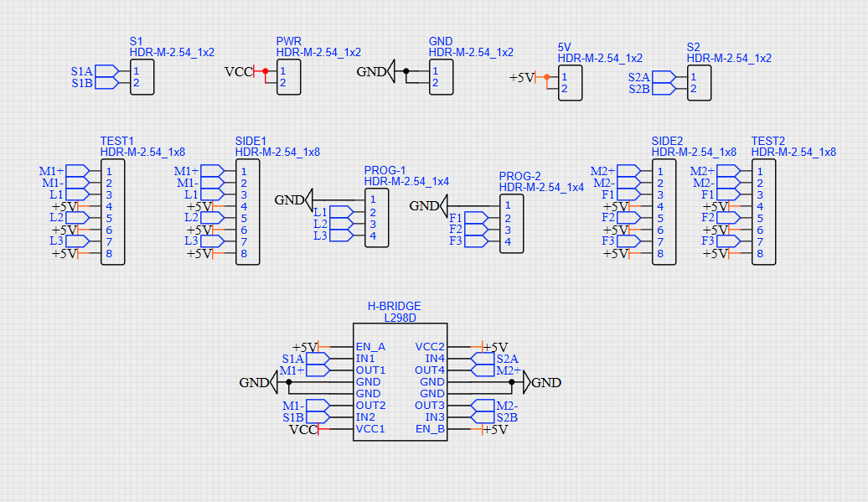Select the GND header's HDR-M-2.54_1x2 value text
The image size is (868, 502).
tap(471, 53)
